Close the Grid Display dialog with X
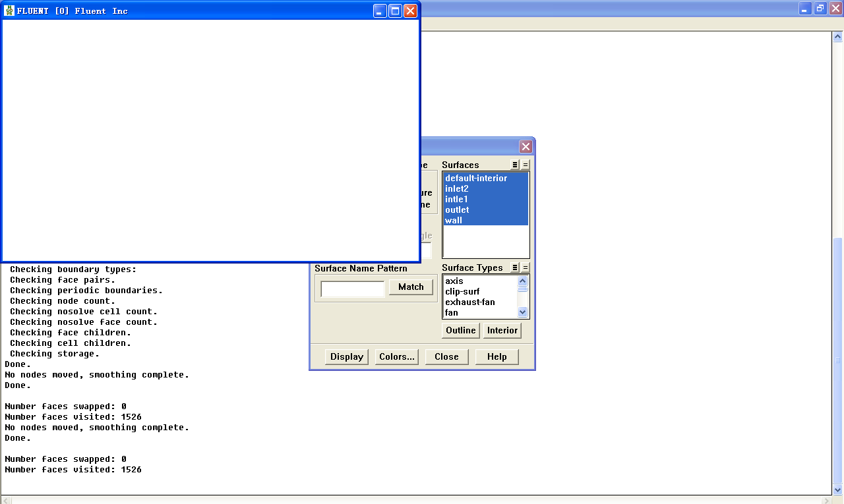 coord(526,146)
